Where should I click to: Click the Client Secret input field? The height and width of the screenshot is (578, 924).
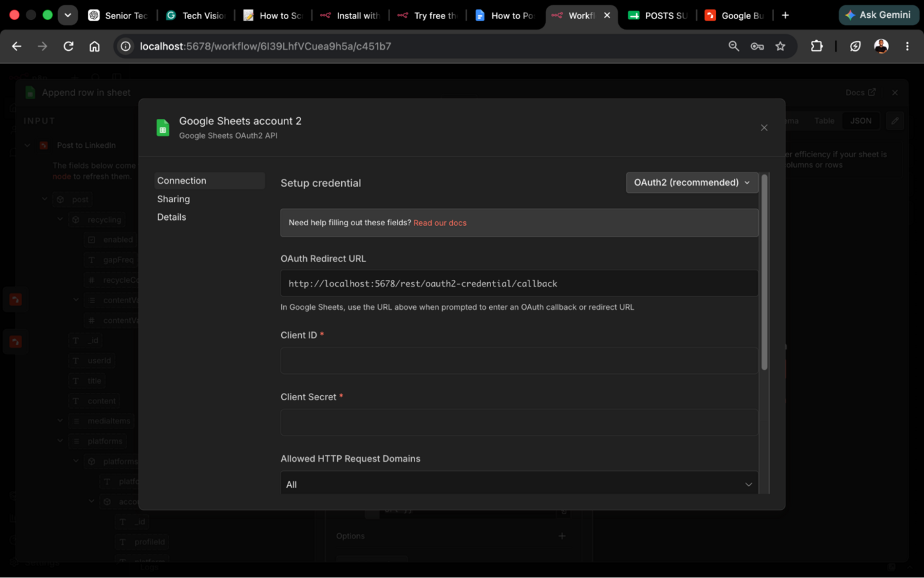pos(519,422)
